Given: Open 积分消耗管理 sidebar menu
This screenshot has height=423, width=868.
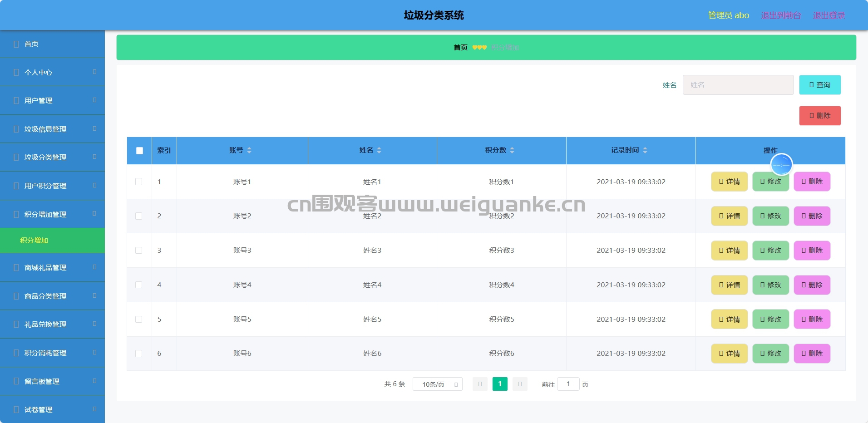Looking at the screenshot, I should 52,353.
